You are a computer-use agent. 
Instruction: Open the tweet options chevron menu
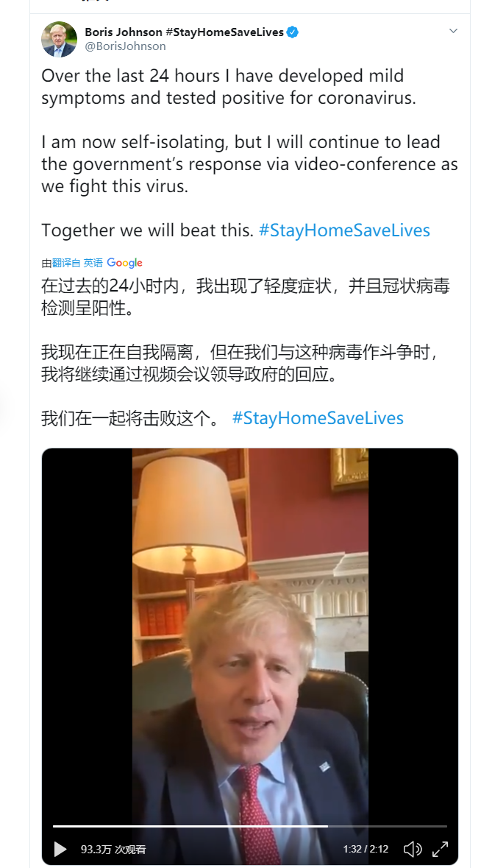453,31
